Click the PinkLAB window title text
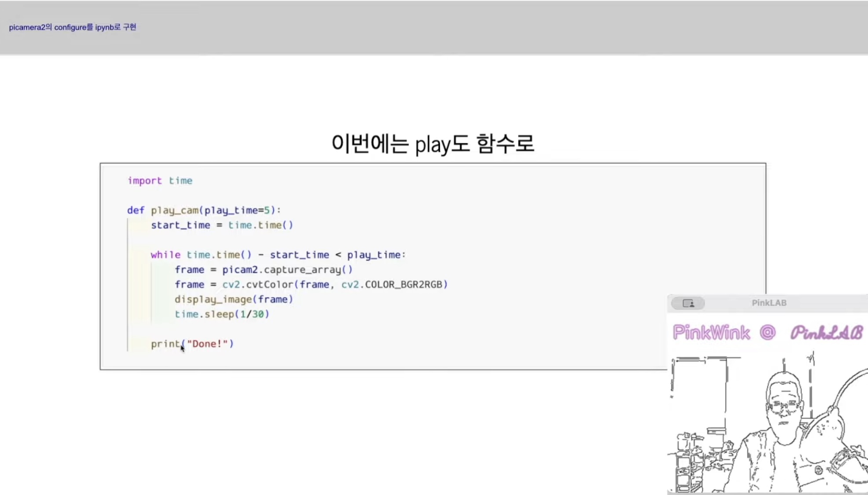The image size is (868, 495). [769, 303]
